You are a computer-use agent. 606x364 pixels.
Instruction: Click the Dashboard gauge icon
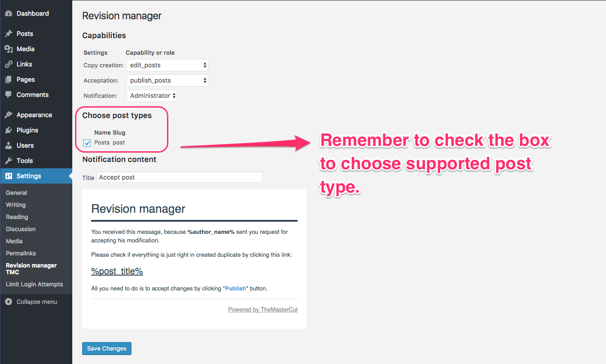(x=9, y=13)
